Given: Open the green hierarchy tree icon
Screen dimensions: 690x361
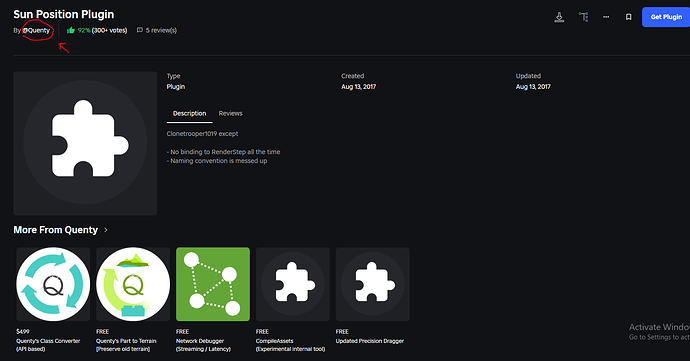Looking at the screenshot, I should 584,17.
